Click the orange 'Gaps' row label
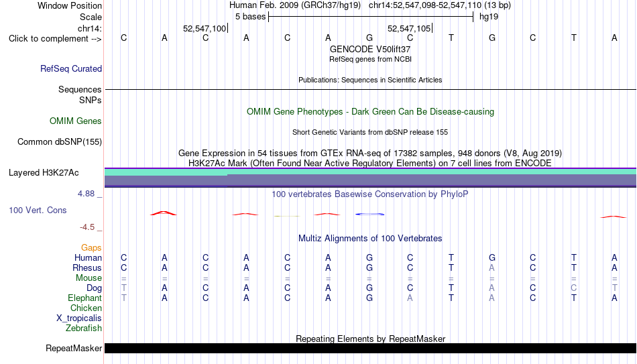 coord(91,248)
